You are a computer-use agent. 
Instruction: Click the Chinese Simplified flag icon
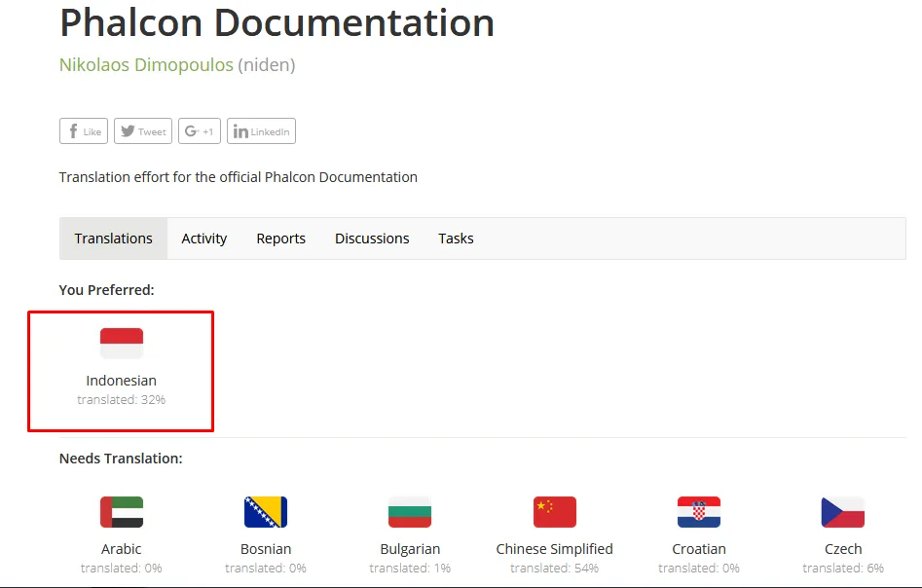[x=555, y=512]
